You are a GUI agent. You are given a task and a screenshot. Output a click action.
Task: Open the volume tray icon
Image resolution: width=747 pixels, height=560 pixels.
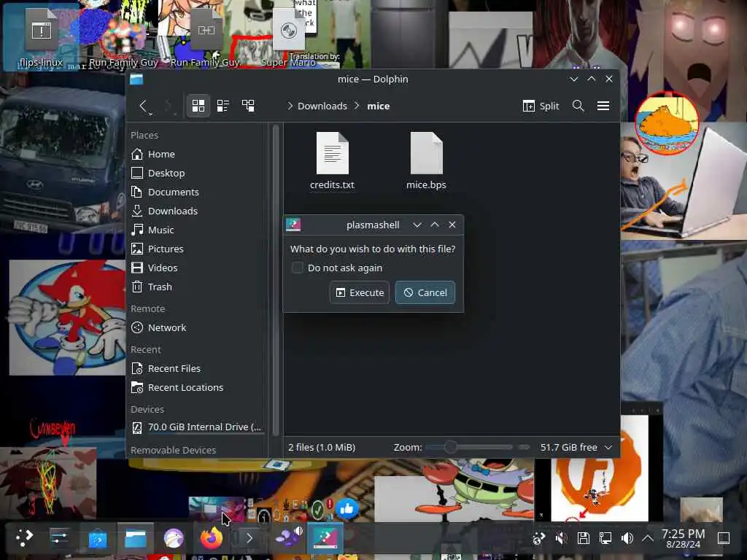[627, 538]
